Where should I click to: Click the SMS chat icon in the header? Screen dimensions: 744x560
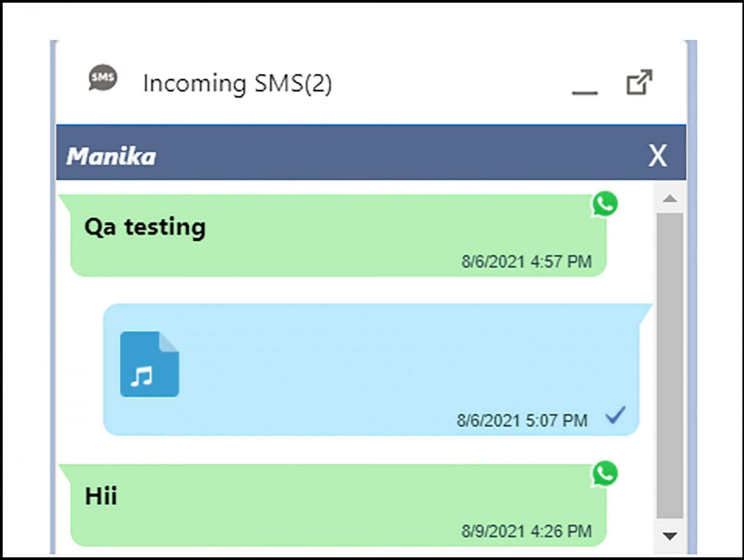click(102, 77)
